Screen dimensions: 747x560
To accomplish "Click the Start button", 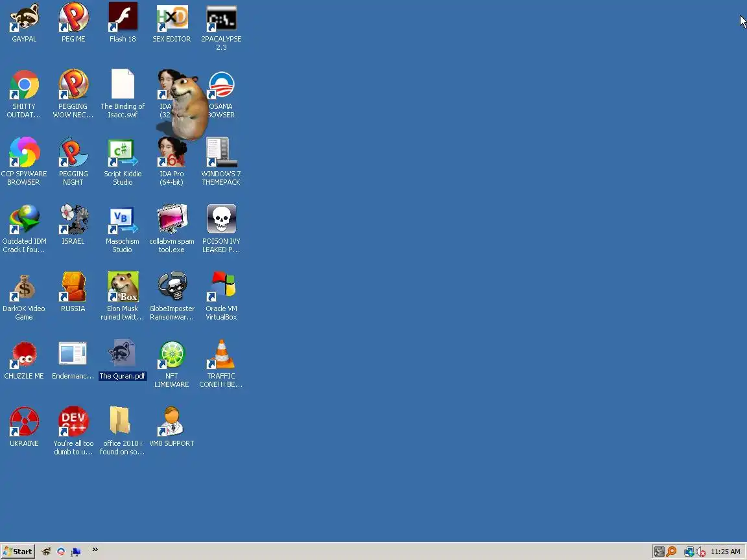I will coord(18,552).
